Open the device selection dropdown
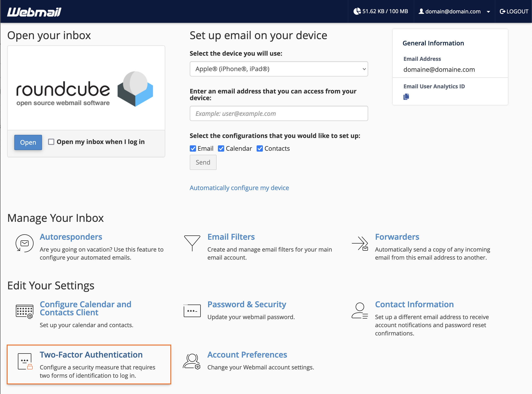Screen dimensions: 532x394 click(279, 69)
